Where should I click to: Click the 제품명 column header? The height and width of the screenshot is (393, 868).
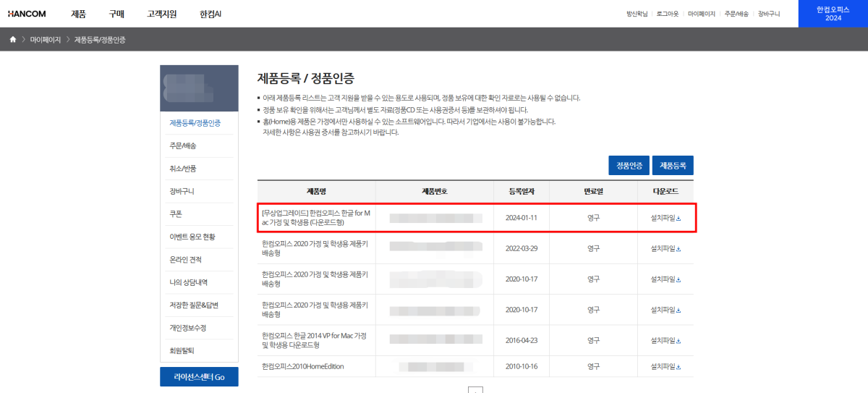coord(317,191)
